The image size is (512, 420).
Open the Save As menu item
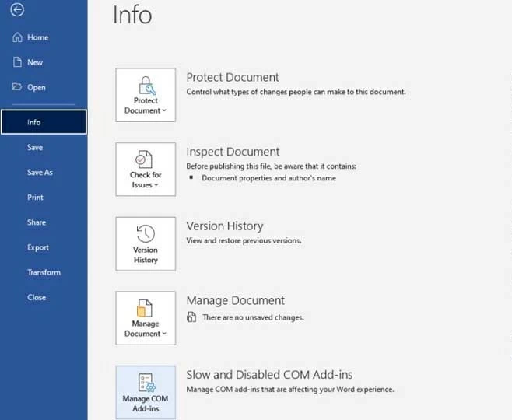point(40,173)
